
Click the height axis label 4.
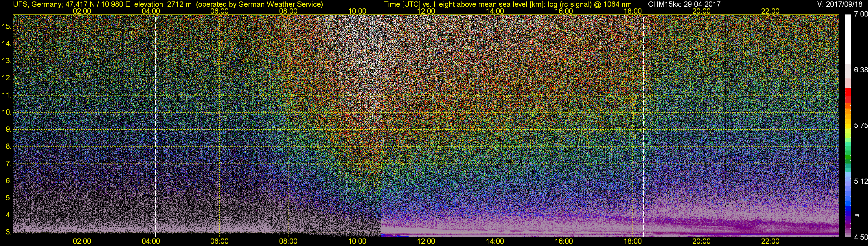8,215
